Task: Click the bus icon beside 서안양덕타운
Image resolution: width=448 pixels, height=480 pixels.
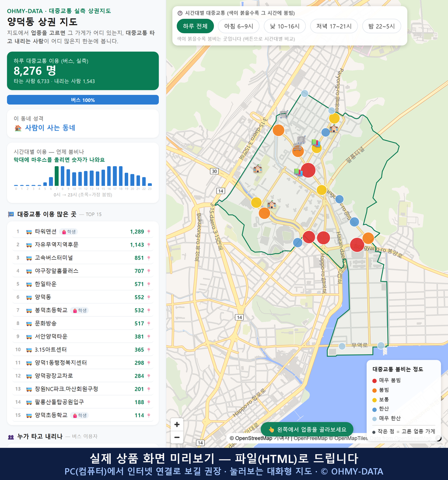Action: pos(29,337)
